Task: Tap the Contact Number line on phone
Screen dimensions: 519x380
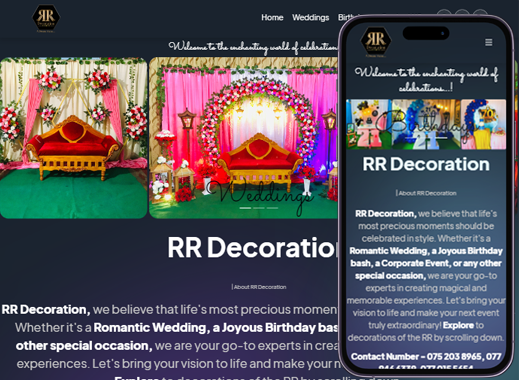Action: pyautogui.click(x=426, y=357)
